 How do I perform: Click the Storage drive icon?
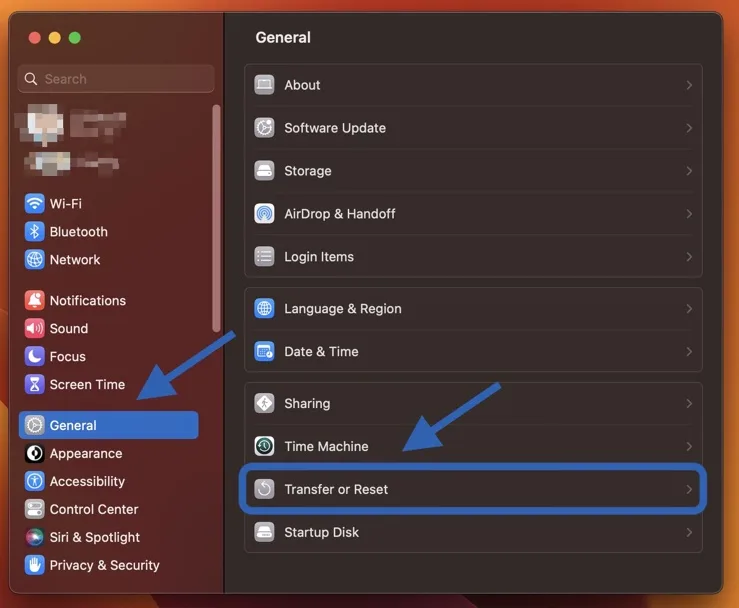[264, 171]
